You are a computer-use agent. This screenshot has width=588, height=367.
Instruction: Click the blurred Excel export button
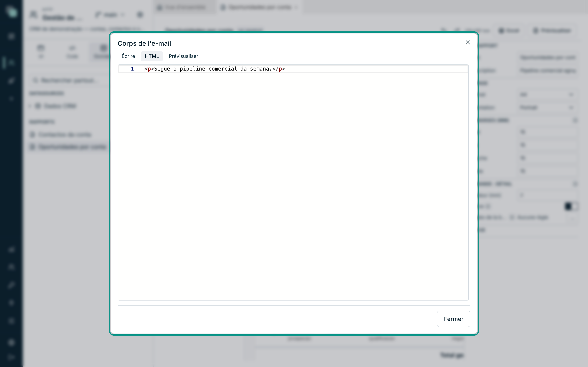click(509, 31)
